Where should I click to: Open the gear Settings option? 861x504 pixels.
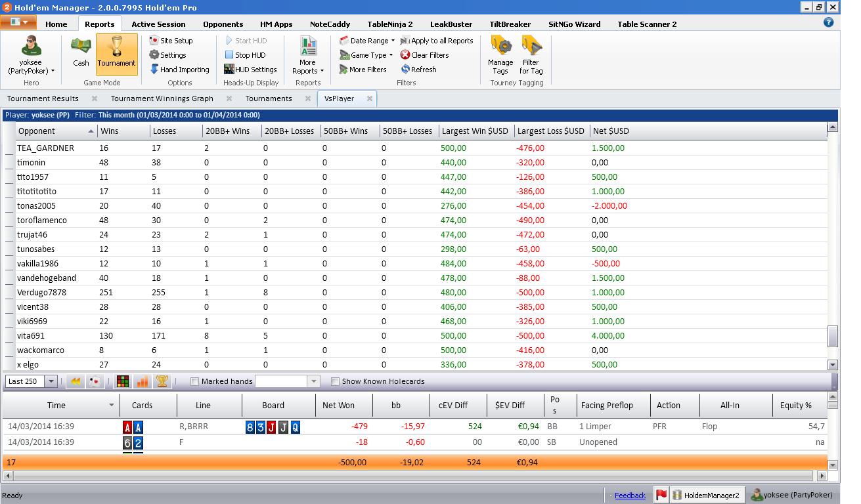[167, 55]
